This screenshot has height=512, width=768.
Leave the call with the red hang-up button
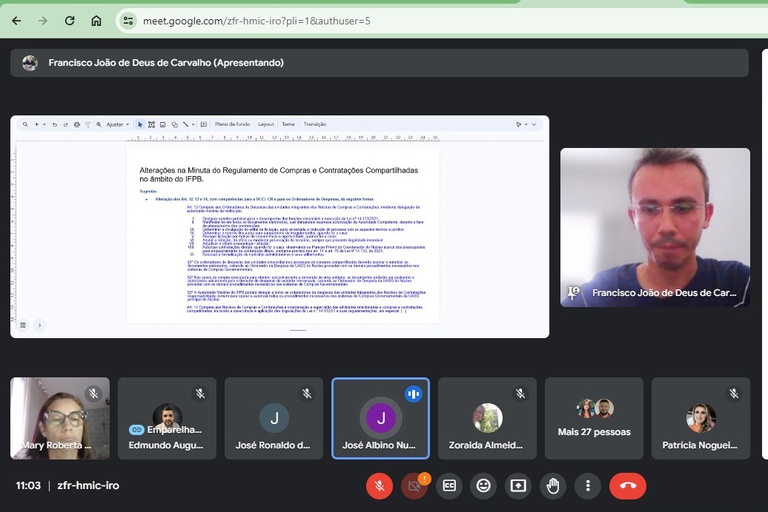628,486
